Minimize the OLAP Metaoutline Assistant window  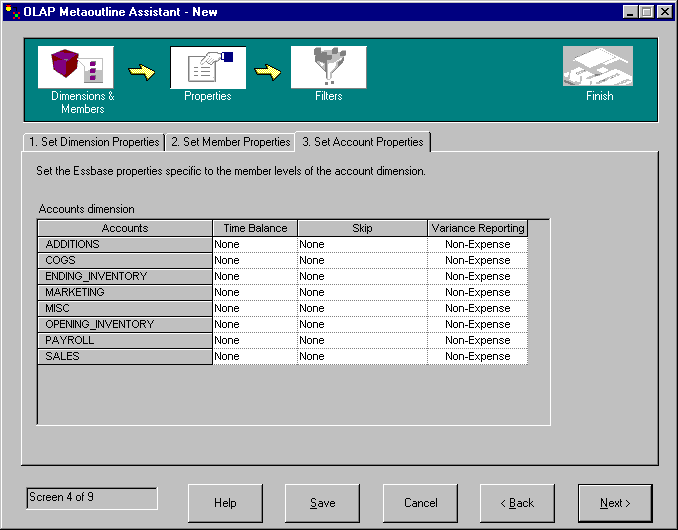tap(630, 12)
